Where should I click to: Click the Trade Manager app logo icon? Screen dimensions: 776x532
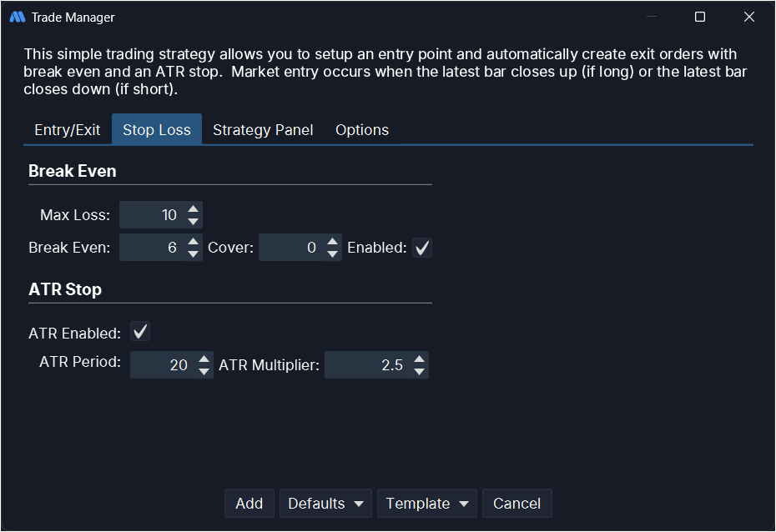(17, 17)
